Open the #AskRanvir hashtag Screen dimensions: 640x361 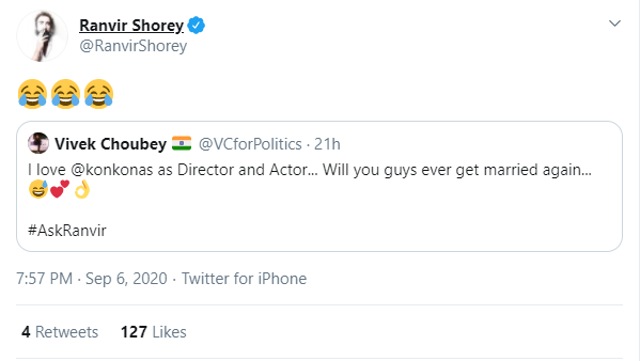(67, 230)
